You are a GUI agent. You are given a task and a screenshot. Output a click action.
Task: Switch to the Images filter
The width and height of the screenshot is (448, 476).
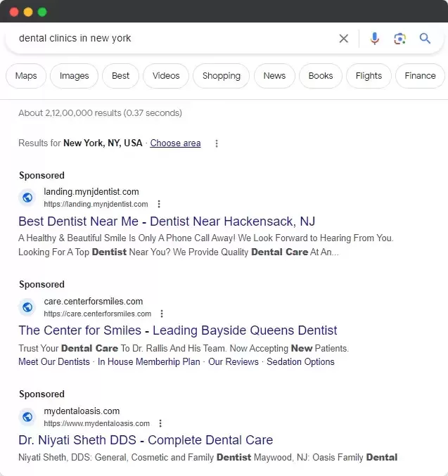[74, 76]
